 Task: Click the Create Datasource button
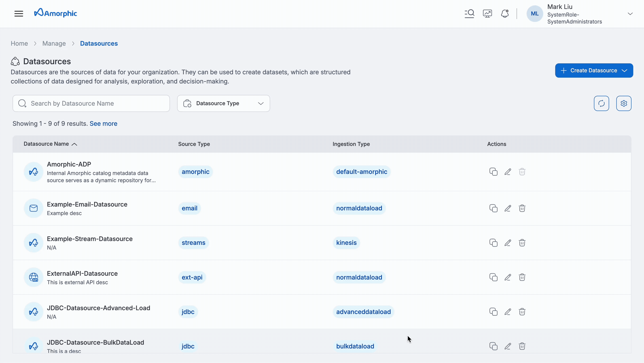tap(590, 70)
